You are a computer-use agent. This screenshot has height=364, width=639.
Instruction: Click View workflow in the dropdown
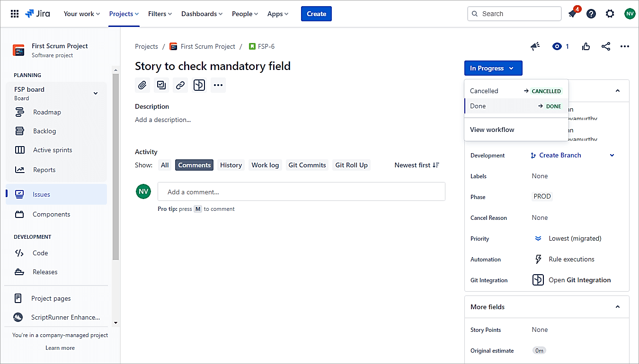pyautogui.click(x=492, y=130)
